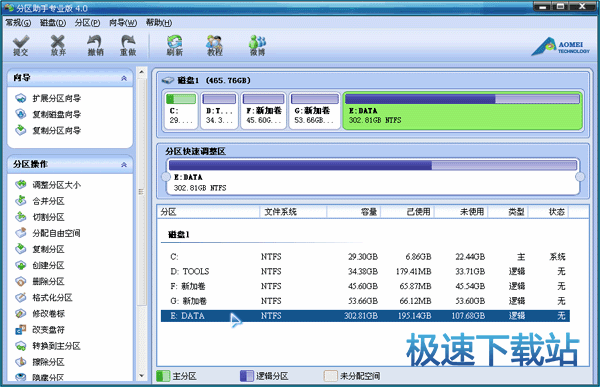Sort by the 分区 column header
The image size is (600, 387).
pyautogui.click(x=209, y=212)
